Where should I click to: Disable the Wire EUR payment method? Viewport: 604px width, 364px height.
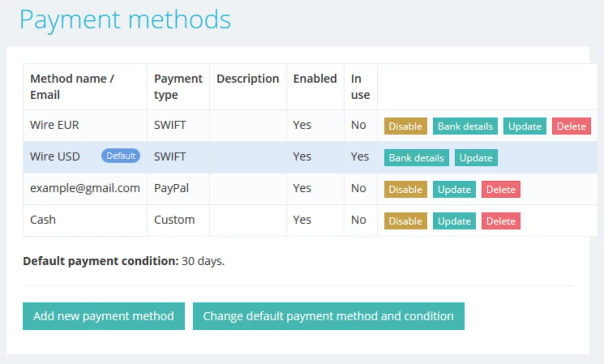click(x=405, y=126)
